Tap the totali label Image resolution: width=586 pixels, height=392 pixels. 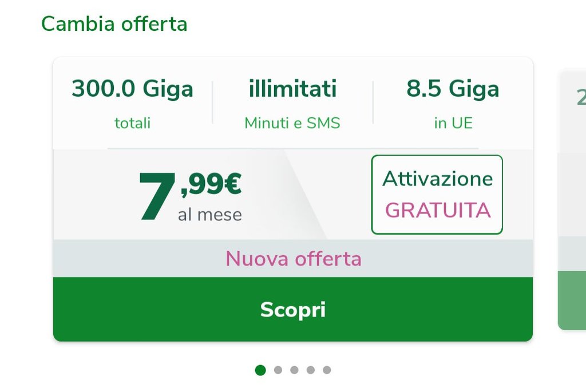pyautogui.click(x=132, y=123)
